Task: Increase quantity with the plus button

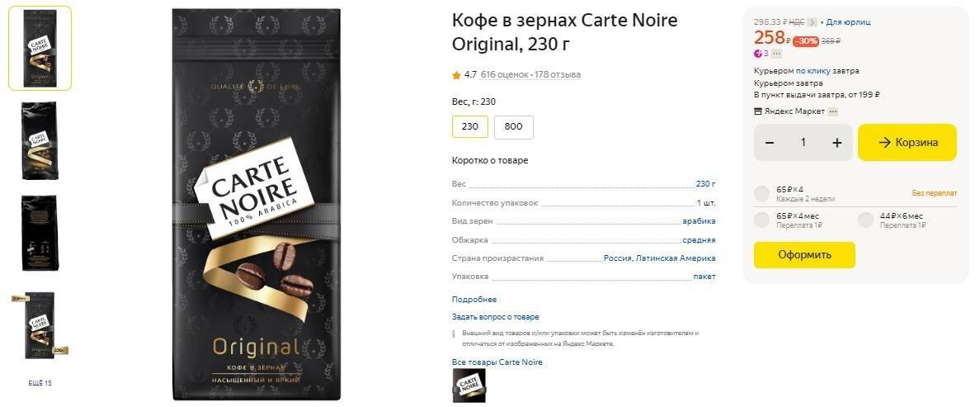Action: click(836, 143)
